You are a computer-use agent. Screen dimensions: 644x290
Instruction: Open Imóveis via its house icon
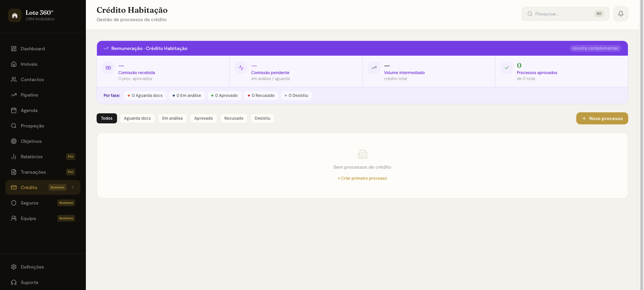[14, 64]
